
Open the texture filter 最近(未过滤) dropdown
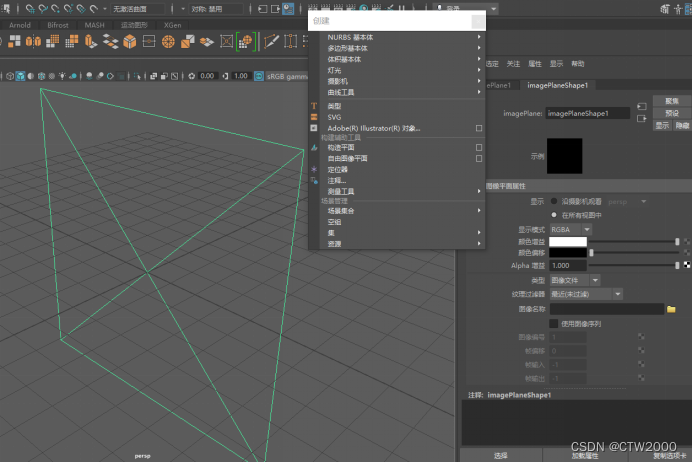tap(586, 294)
